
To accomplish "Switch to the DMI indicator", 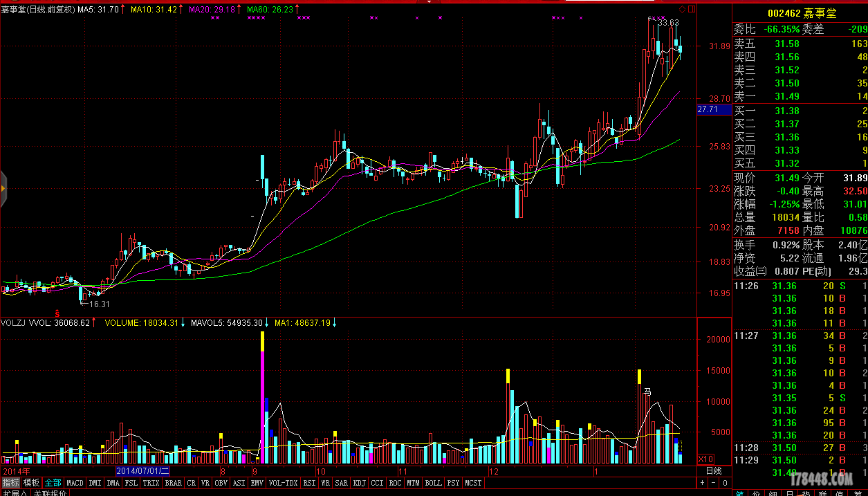I will [x=95, y=483].
